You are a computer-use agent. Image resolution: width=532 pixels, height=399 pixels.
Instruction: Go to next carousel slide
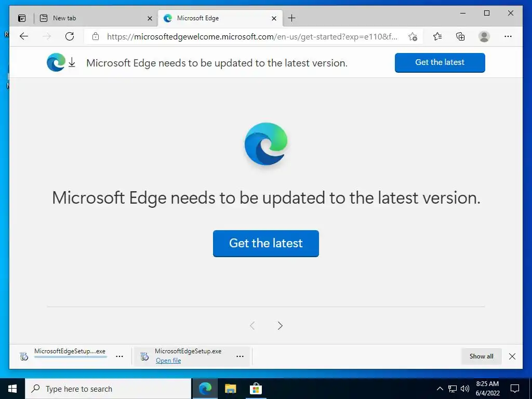click(x=280, y=326)
